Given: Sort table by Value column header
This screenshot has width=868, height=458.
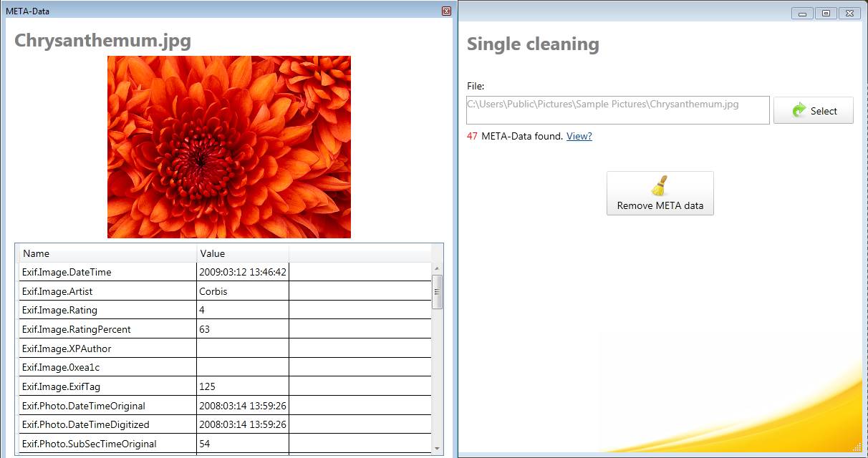Looking at the screenshot, I should 242,253.
